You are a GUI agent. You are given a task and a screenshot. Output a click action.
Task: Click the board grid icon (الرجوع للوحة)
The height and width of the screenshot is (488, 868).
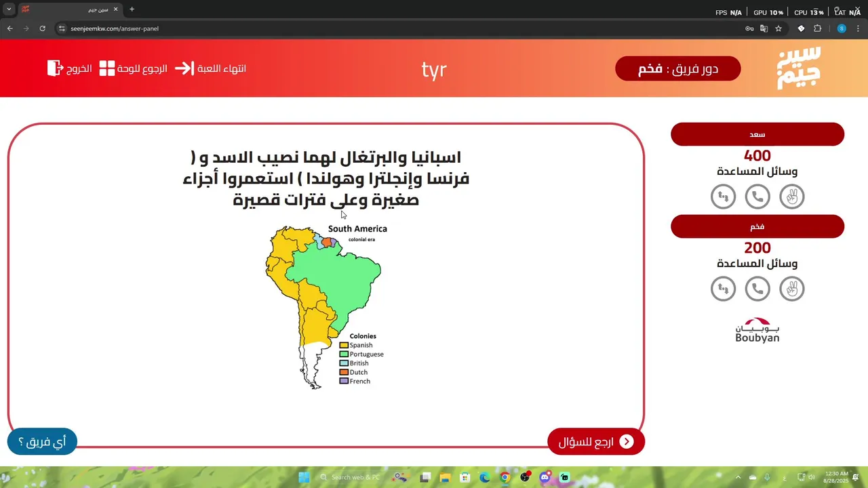point(107,68)
